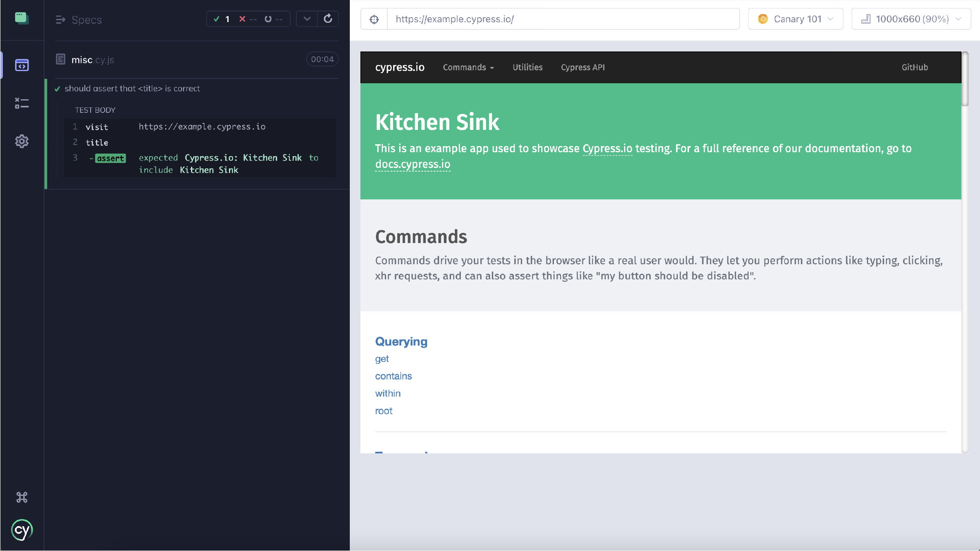Select the Utilities menu item
Viewport: 980px width, 551px height.
pyautogui.click(x=528, y=67)
